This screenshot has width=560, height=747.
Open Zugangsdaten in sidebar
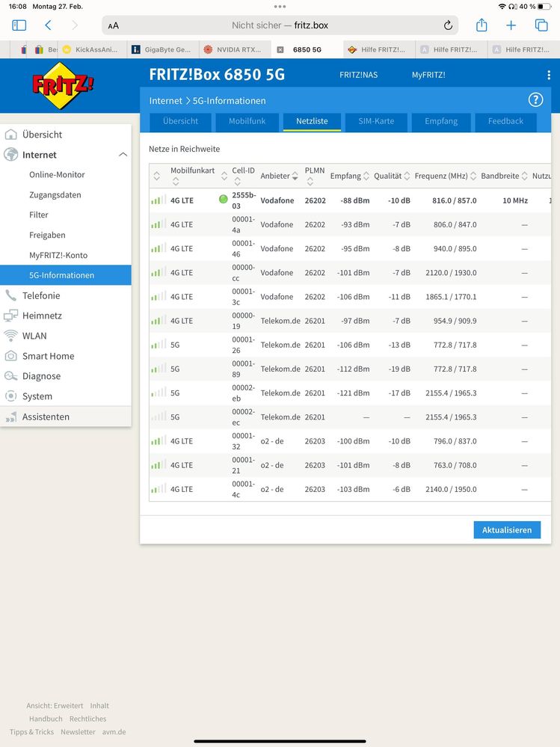point(55,194)
